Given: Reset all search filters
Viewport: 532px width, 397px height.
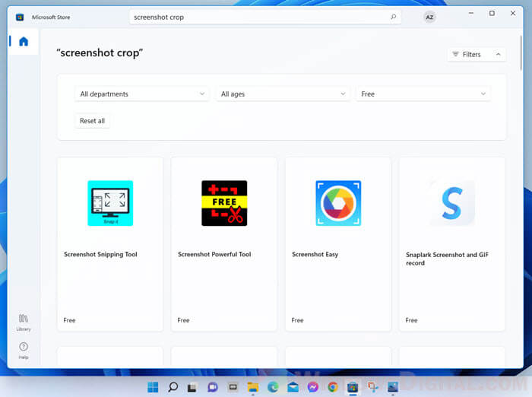Looking at the screenshot, I should [x=92, y=121].
